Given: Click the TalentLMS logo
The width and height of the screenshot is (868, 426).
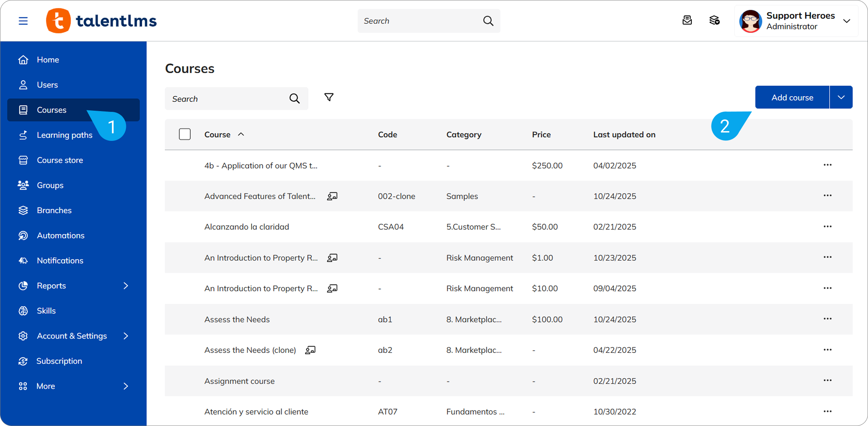Looking at the screenshot, I should (x=101, y=21).
